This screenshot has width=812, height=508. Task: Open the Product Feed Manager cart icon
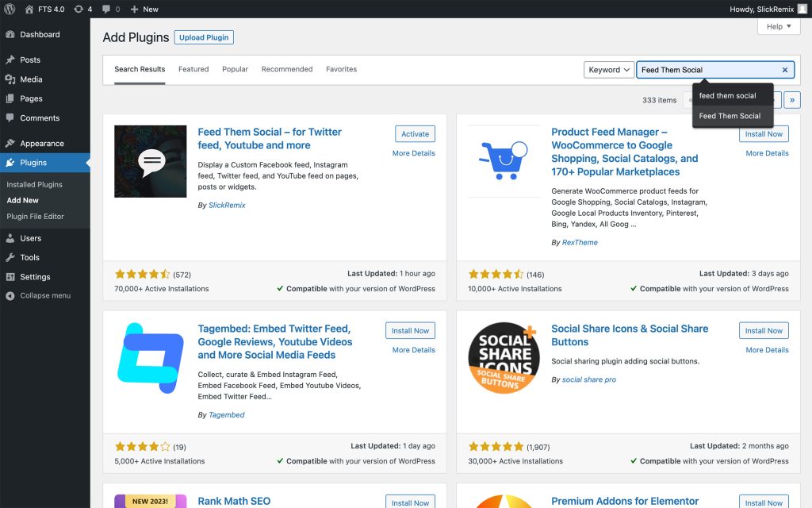point(504,161)
